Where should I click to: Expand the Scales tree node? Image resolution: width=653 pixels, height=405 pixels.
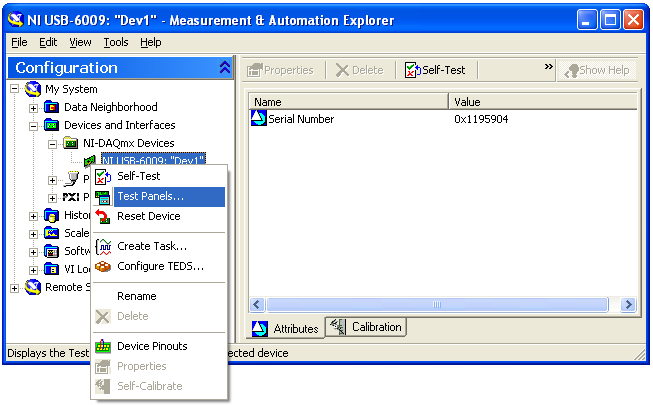coord(33,234)
